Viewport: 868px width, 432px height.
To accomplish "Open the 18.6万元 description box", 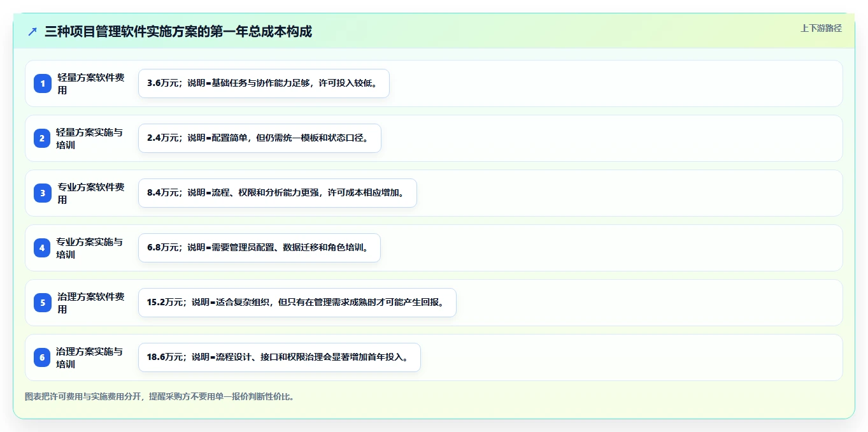I will 279,357.
